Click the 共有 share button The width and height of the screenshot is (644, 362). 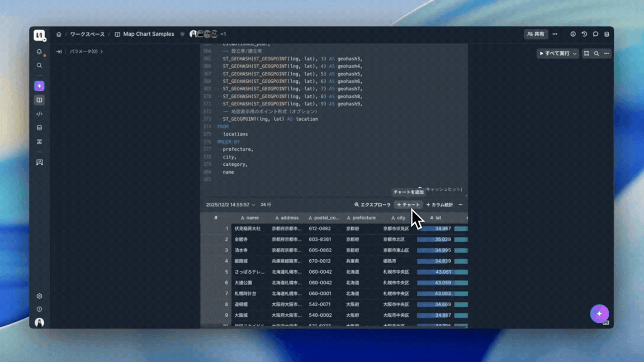tap(536, 34)
